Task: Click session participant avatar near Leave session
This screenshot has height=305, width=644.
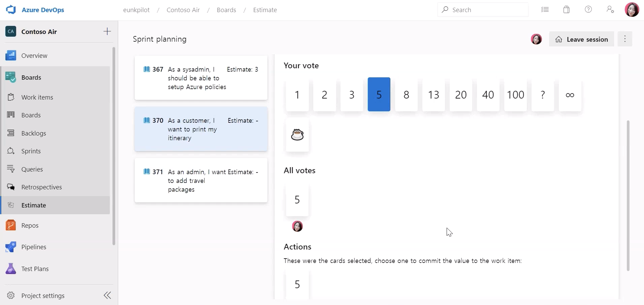Action: coord(537,39)
